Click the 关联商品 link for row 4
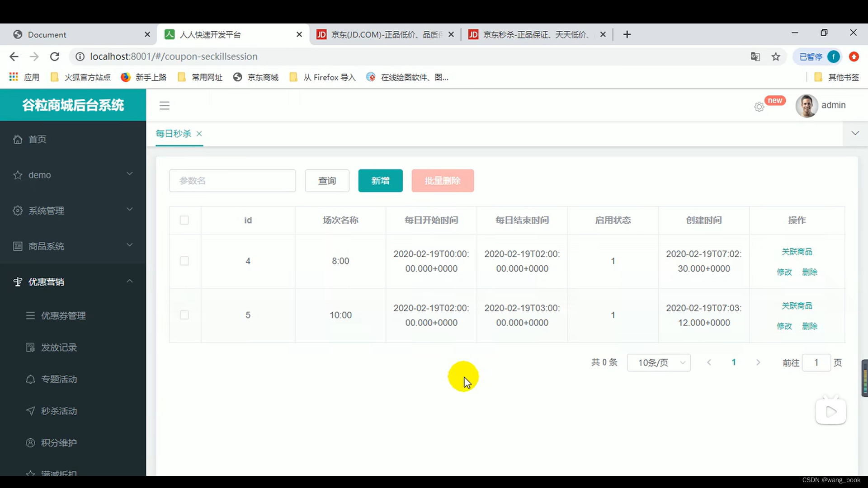The height and width of the screenshot is (488, 868). click(797, 251)
